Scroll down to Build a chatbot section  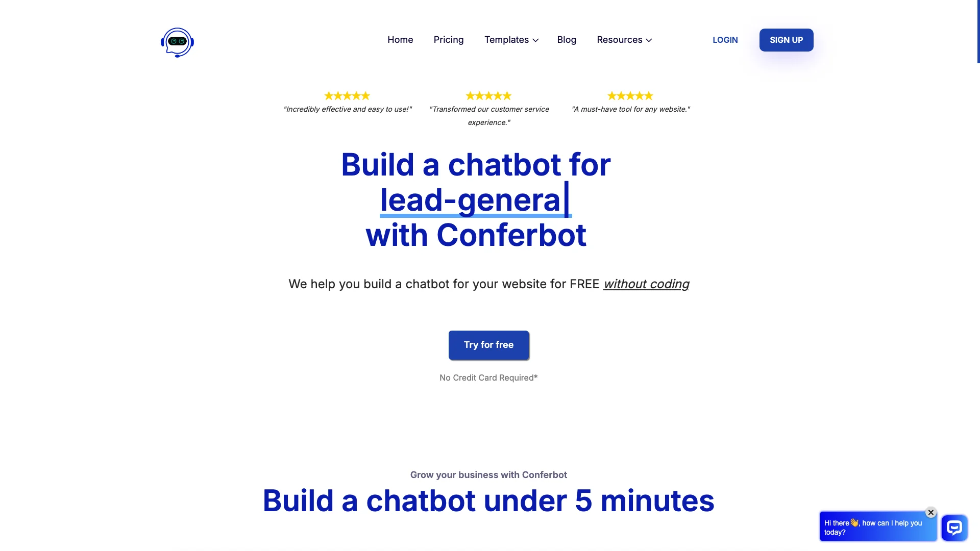(x=488, y=500)
